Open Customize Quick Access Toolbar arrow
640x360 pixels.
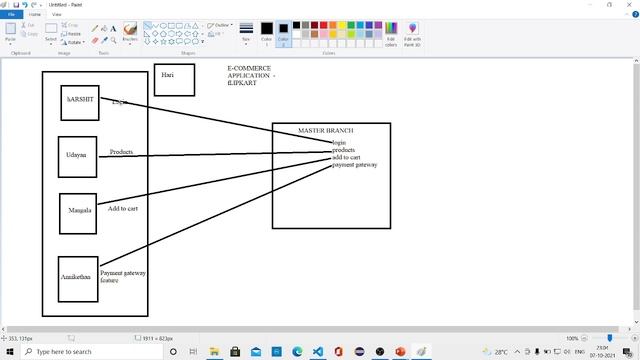tap(41, 5)
